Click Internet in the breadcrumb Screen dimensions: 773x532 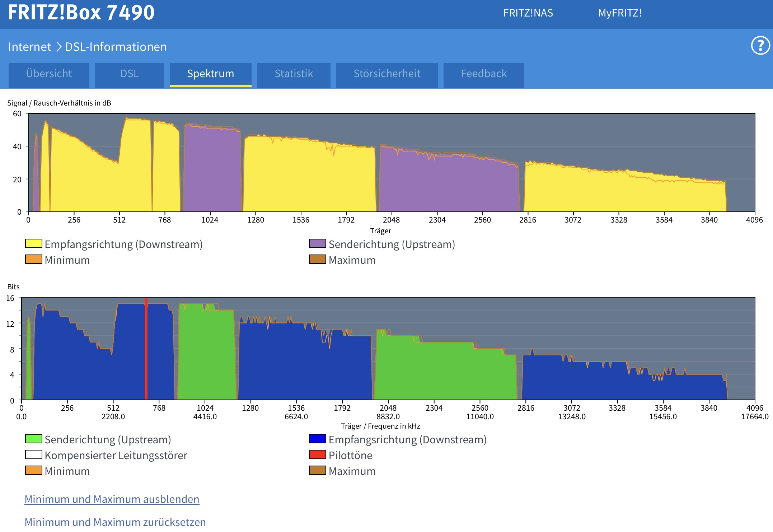coord(29,47)
